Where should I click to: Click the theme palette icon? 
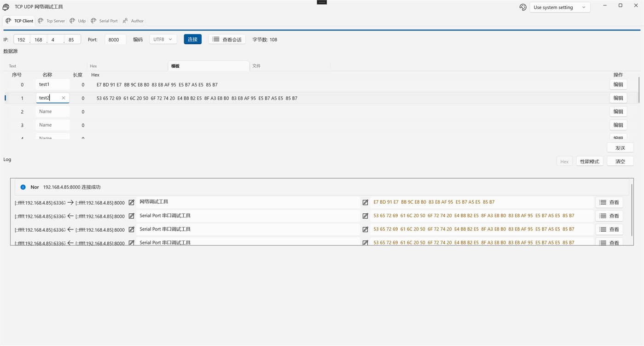point(523,7)
